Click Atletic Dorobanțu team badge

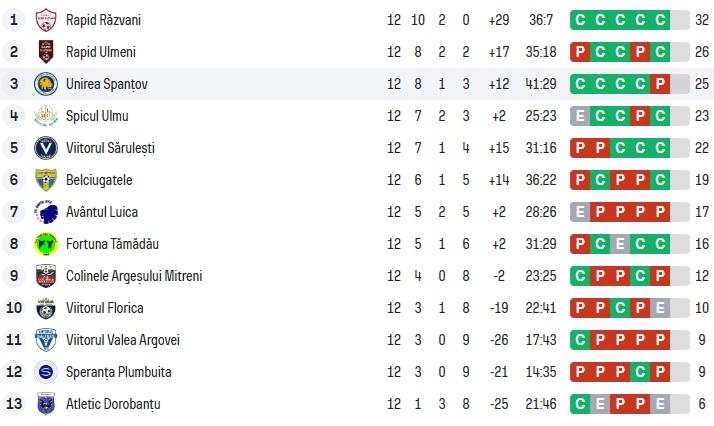tap(46, 403)
